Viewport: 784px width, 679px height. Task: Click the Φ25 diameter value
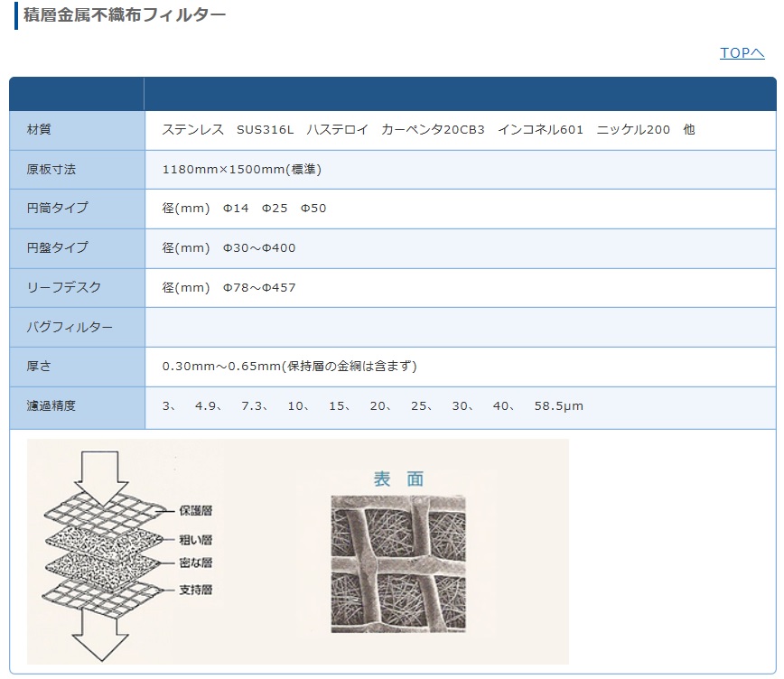pyautogui.click(x=275, y=208)
